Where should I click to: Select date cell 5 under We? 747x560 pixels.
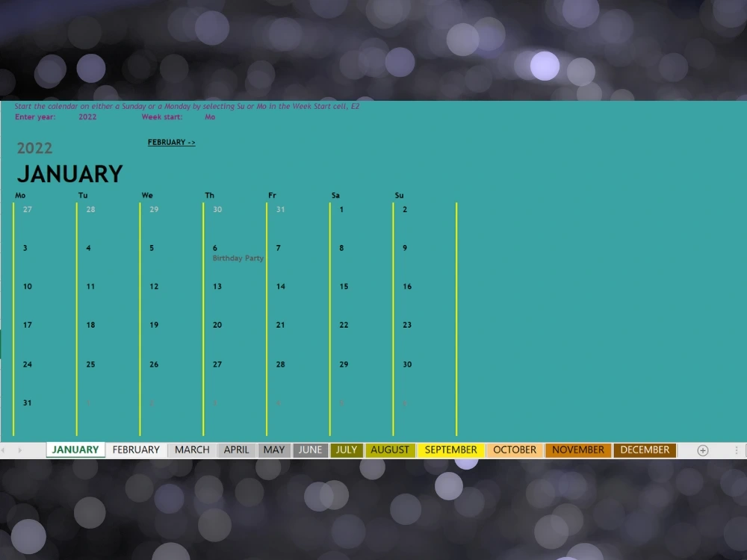(x=152, y=248)
